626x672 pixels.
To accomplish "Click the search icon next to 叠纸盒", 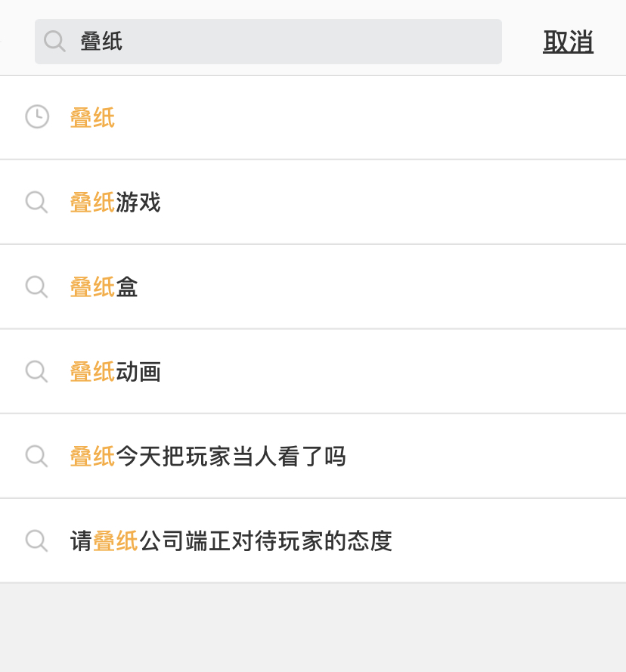I will pos(36,286).
